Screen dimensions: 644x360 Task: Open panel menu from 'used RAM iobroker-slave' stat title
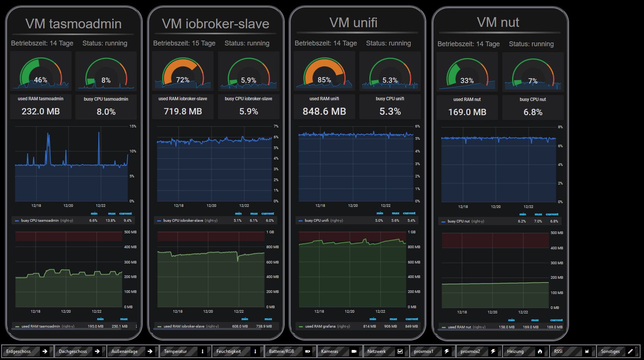click(x=183, y=99)
